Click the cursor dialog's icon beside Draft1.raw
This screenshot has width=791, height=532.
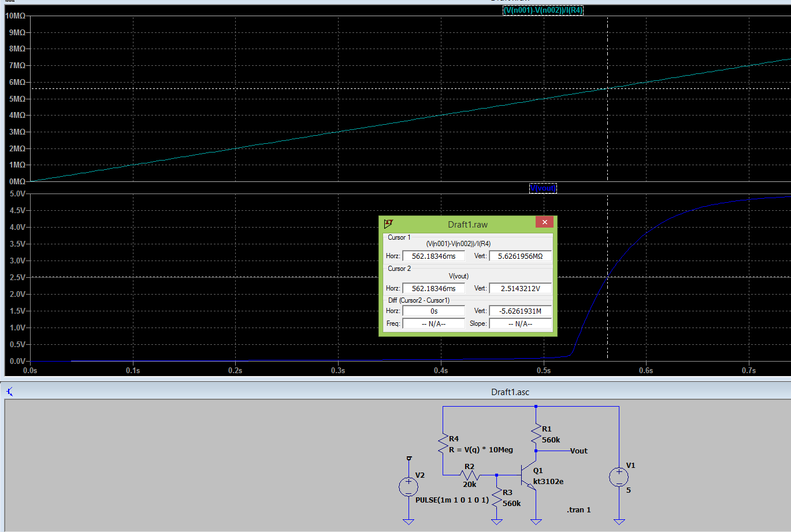tap(388, 224)
